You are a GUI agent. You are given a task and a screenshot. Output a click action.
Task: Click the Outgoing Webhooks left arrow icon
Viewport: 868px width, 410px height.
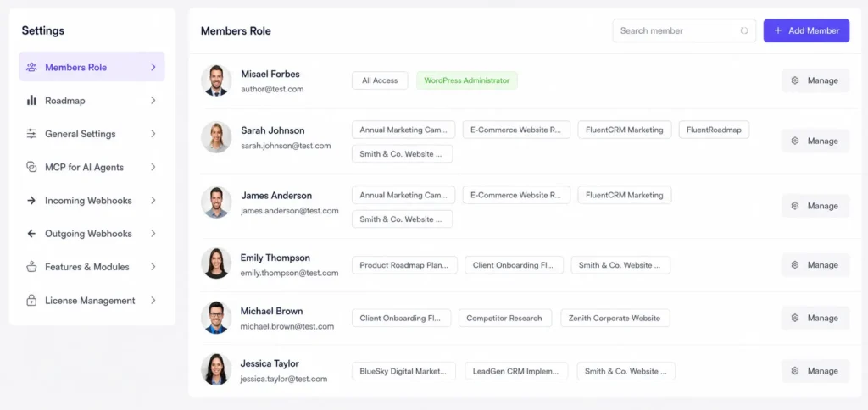pyautogui.click(x=31, y=234)
